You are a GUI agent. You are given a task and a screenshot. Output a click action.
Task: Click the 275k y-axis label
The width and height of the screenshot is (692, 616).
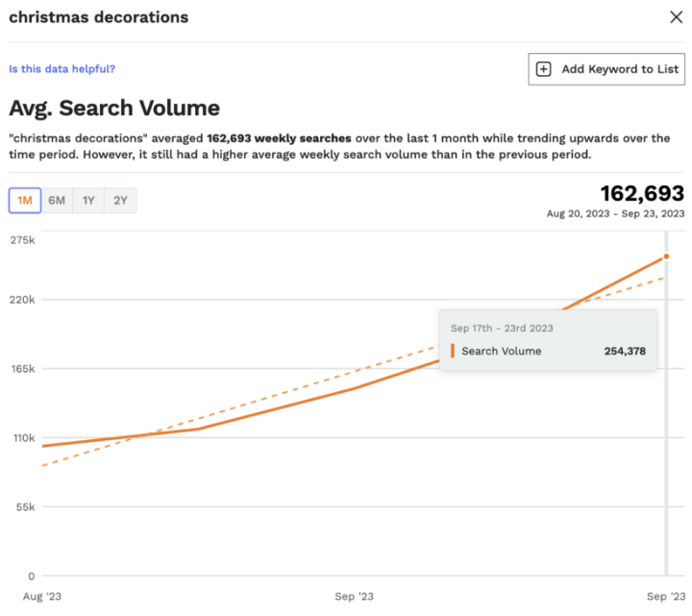[21, 239]
